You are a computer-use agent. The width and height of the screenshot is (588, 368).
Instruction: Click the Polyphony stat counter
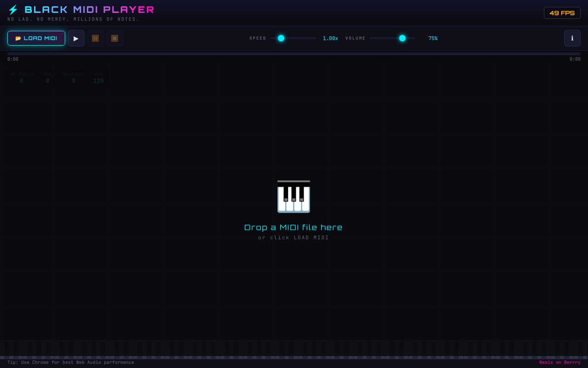tap(73, 78)
